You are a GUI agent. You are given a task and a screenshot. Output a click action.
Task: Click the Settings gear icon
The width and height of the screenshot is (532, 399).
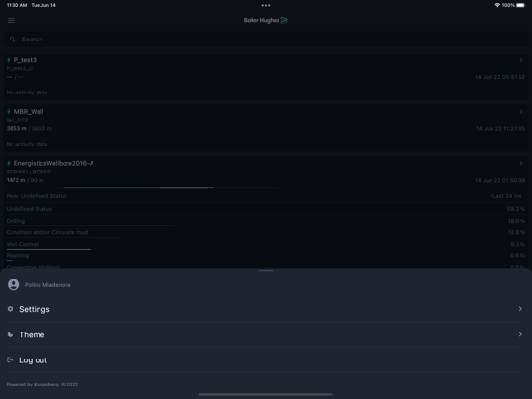coord(11,309)
